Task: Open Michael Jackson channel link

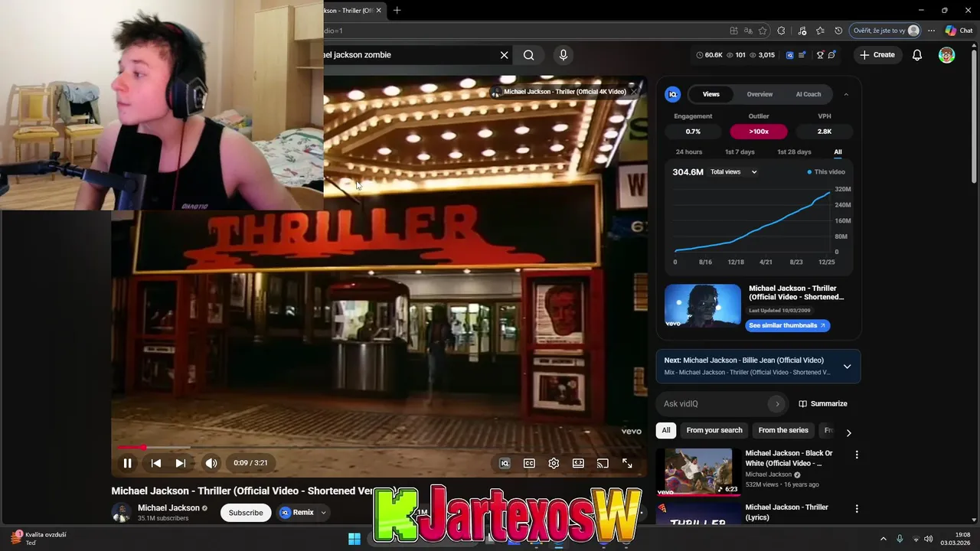Action: point(168,508)
